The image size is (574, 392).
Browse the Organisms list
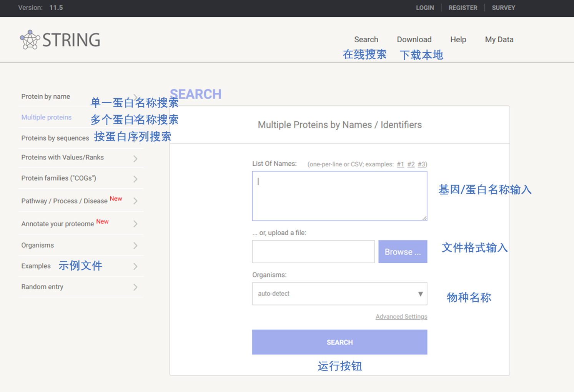coord(37,245)
